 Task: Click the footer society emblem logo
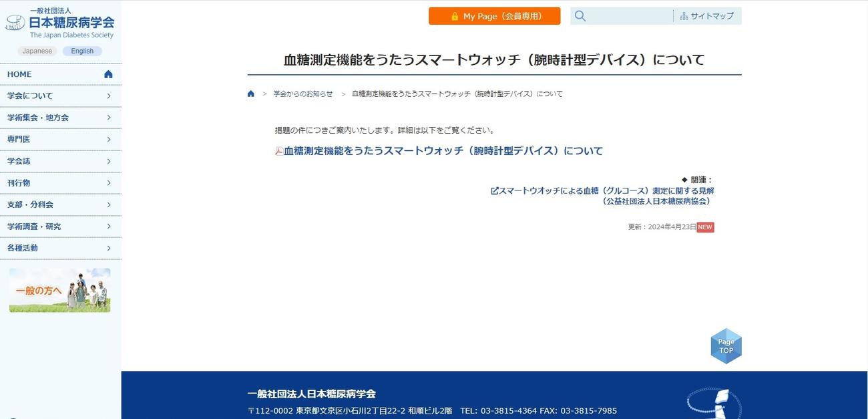(714, 404)
